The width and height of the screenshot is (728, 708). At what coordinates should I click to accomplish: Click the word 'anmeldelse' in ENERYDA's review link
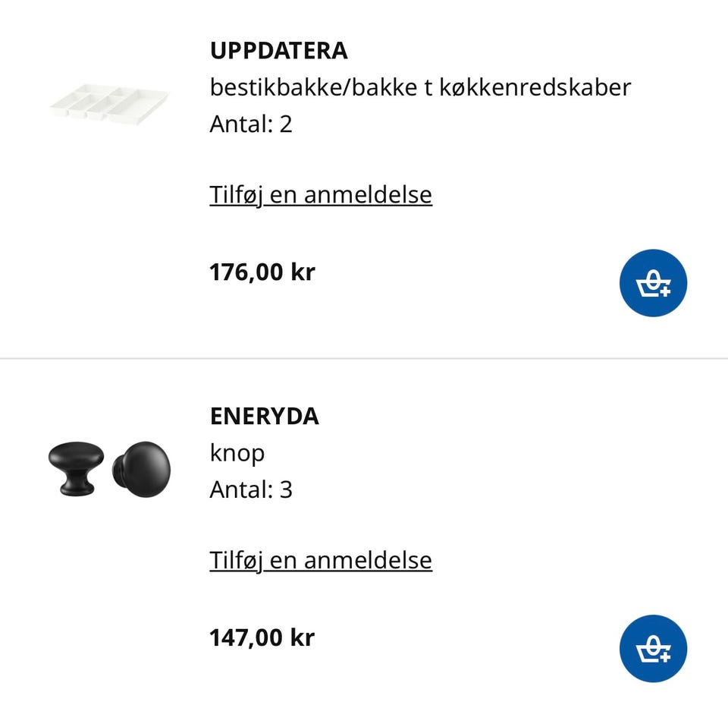click(369, 560)
